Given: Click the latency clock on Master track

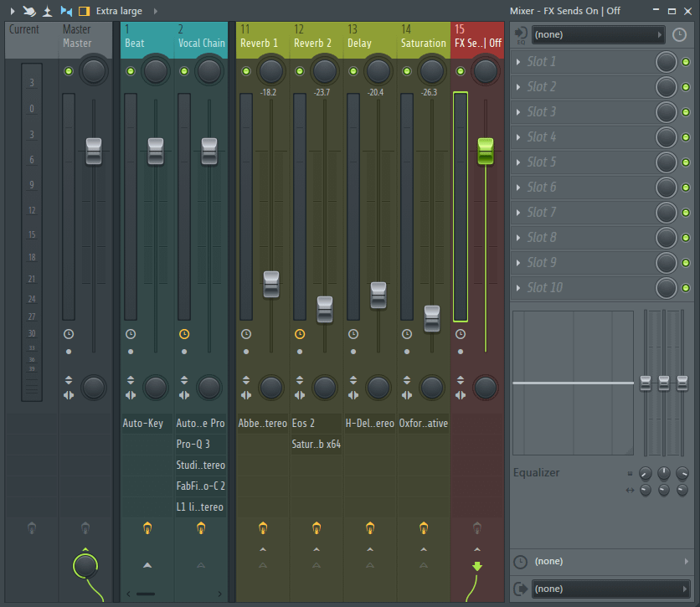Looking at the screenshot, I should (x=69, y=334).
